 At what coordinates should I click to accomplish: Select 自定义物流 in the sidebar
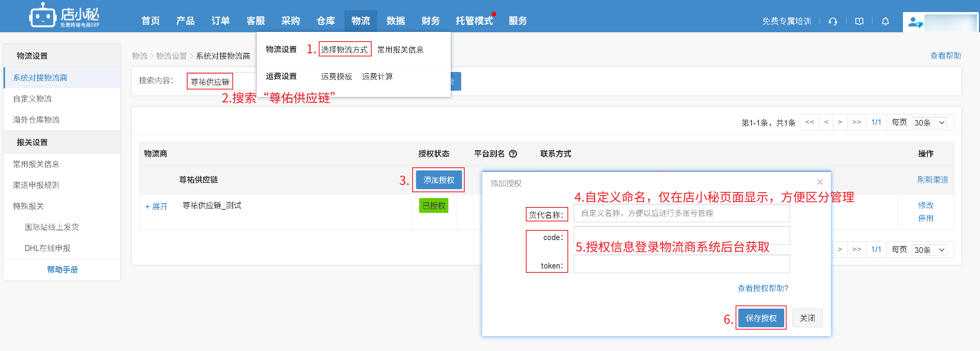point(32,99)
